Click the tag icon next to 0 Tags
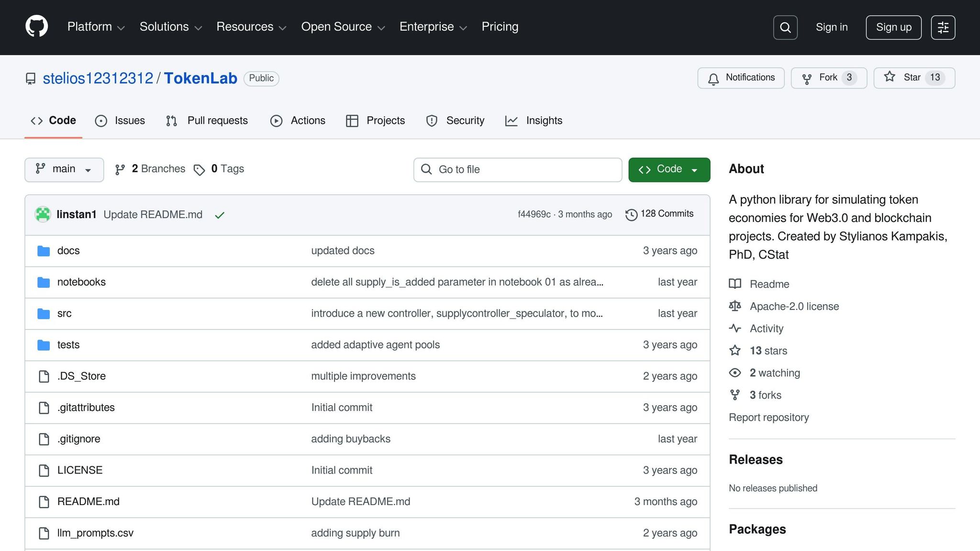The width and height of the screenshot is (980, 551). coord(199,170)
